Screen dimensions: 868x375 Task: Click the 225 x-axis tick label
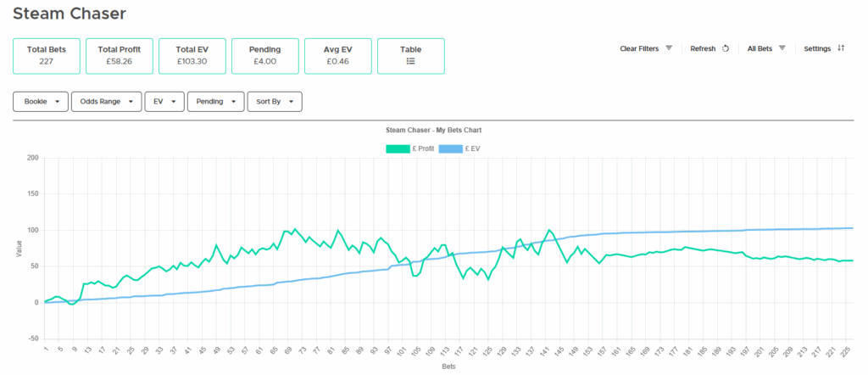coord(845,350)
